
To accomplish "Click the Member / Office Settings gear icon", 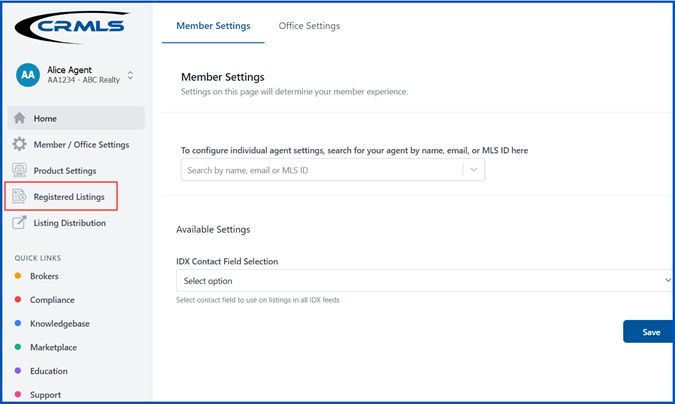I will [19, 144].
